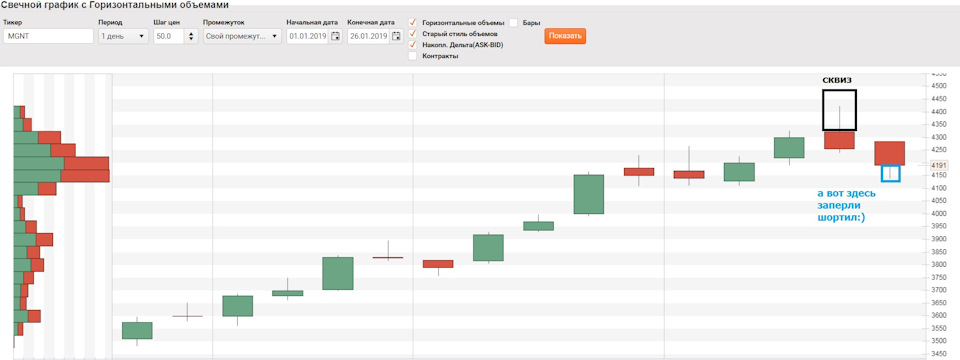Click the red candle under СКВИЗ box
Viewport: 960px width, 360px height.
pyautogui.click(x=839, y=140)
